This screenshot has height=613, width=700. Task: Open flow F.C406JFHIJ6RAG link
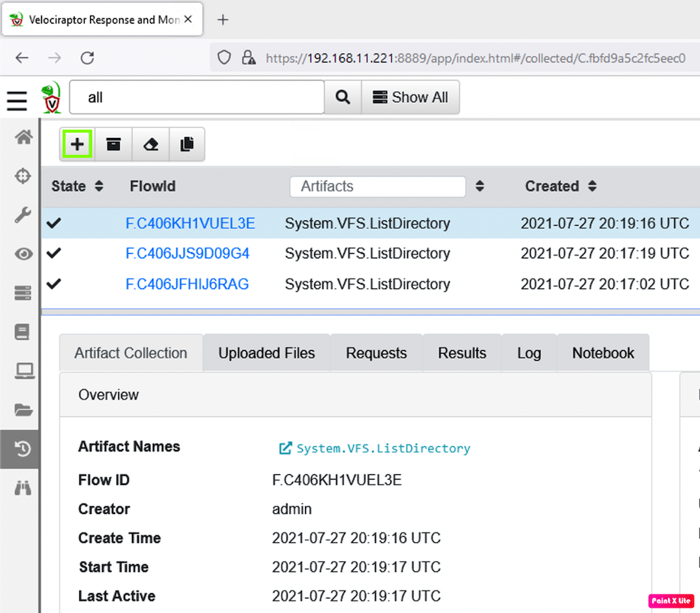(x=187, y=284)
